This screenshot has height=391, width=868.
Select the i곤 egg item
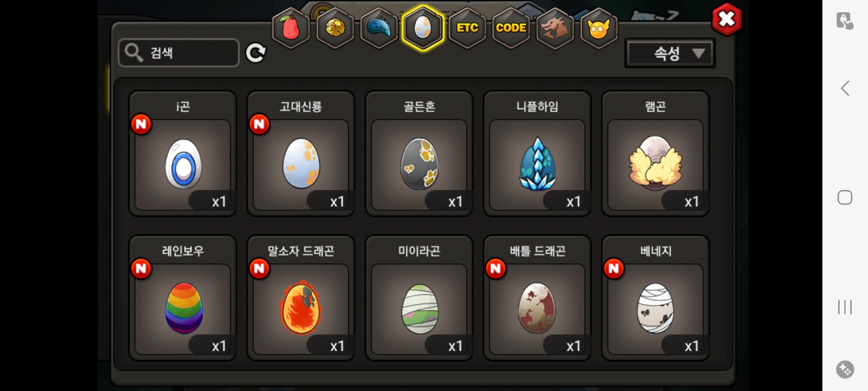pyautogui.click(x=183, y=154)
